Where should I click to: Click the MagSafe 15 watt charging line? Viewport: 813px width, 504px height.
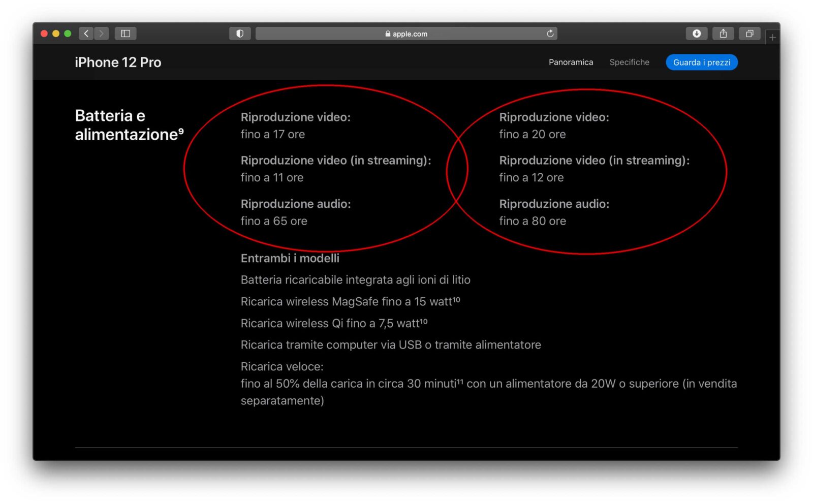pos(351,301)
